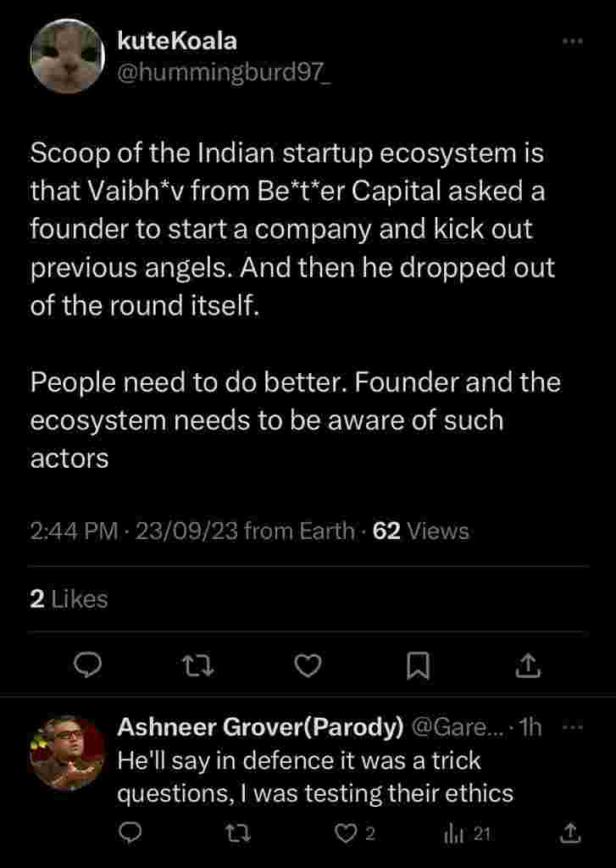View analytics of the parody reply
Viewport: 616px width, 868px height.
(467, 834)
